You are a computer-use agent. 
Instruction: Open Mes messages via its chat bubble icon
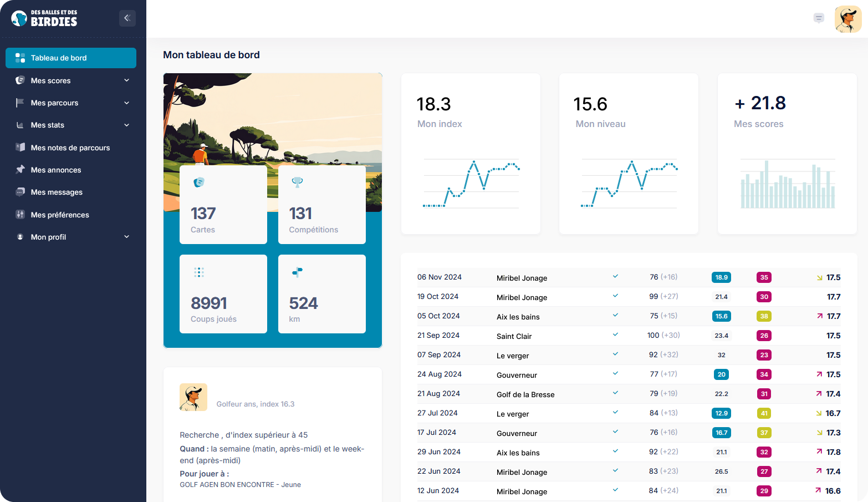click(20, 192)
